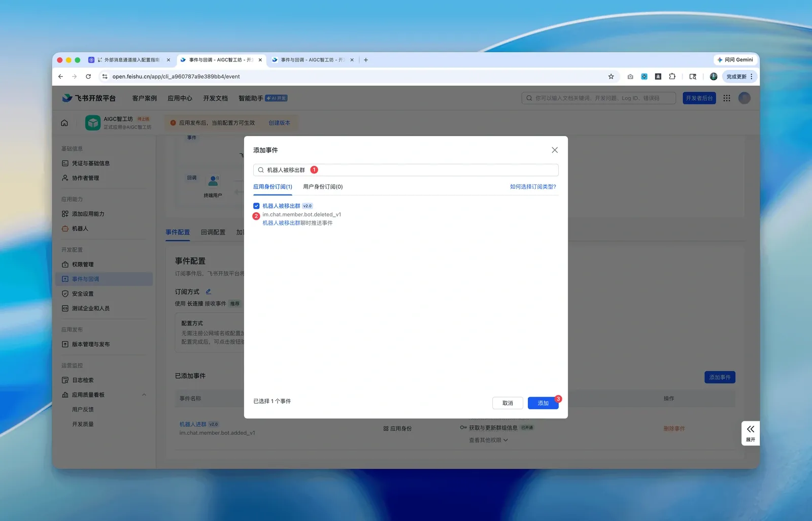Image resolution: width=812 pixels, height=521 pixels.
Task: Click the 完成更新 button
Action: coord(736,77)
